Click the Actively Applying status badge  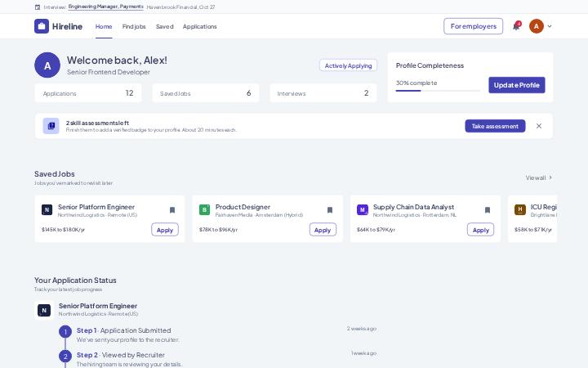tap(348, 65)
